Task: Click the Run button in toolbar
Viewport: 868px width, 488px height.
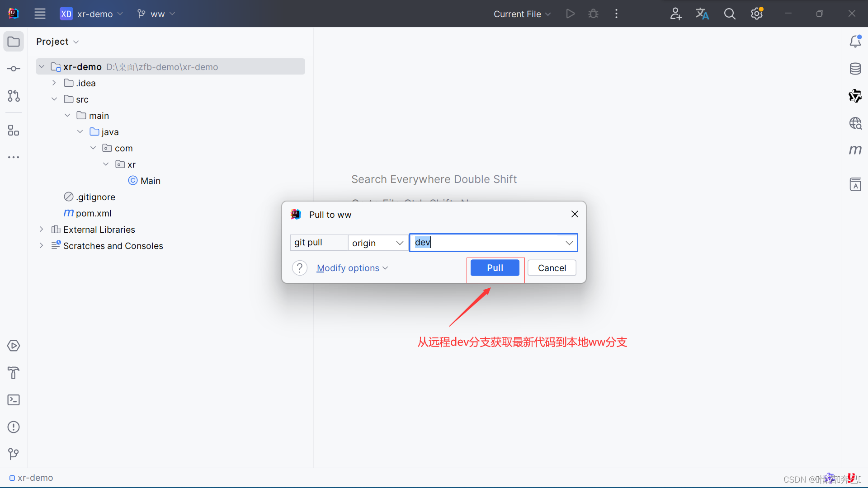Action: [x=570, y=14]
